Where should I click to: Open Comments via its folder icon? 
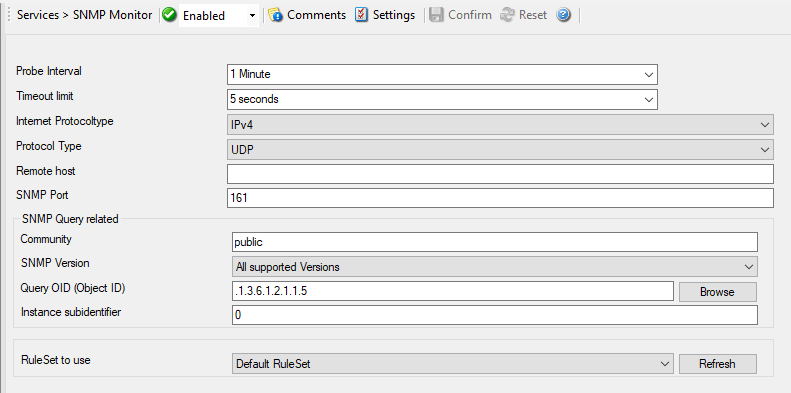[275, 15]
